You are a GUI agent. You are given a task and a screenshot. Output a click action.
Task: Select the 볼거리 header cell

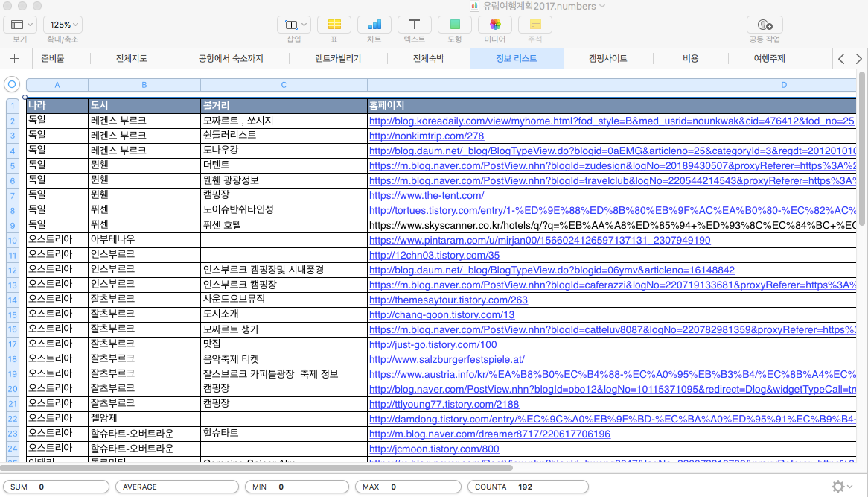click(x=284, y=105)
